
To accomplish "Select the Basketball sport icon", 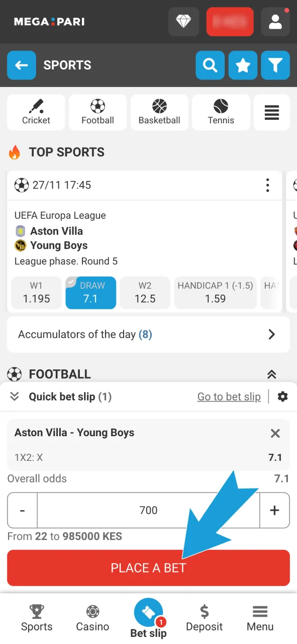I will (159, 112).
